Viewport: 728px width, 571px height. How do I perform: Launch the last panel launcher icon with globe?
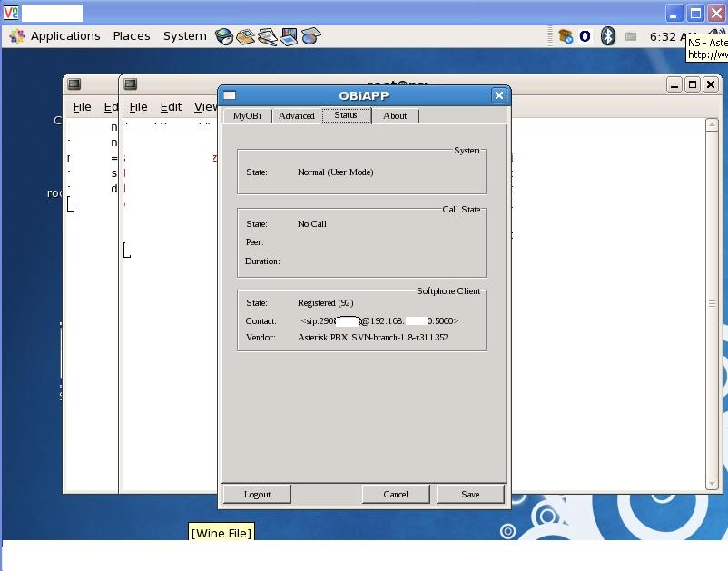(310, 35)
